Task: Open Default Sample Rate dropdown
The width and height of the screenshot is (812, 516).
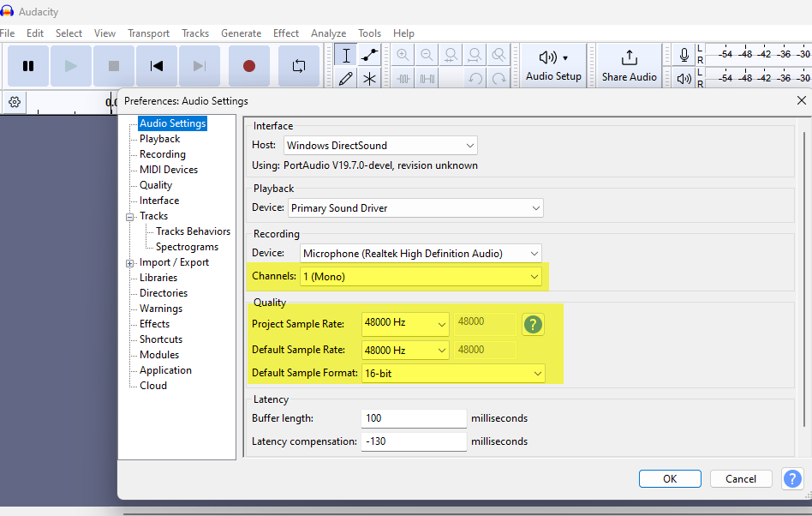Action: click(405, 351)
